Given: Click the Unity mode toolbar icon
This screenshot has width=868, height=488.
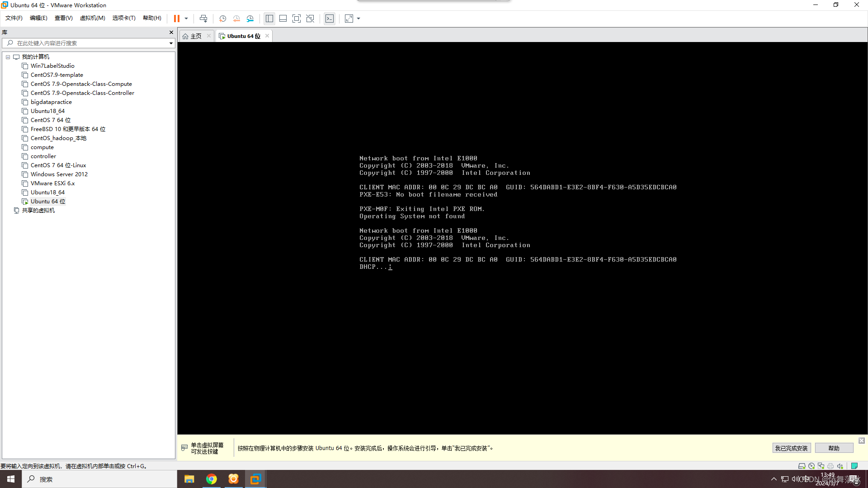Looking at the screenshot, I should pyautogui.click(x=310, y=19).
